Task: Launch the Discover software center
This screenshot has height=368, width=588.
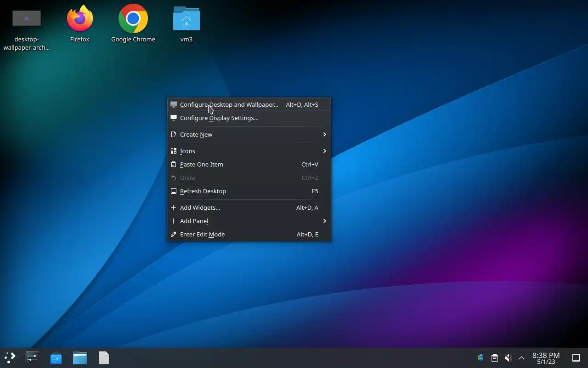Action: (x=56, y=357)
